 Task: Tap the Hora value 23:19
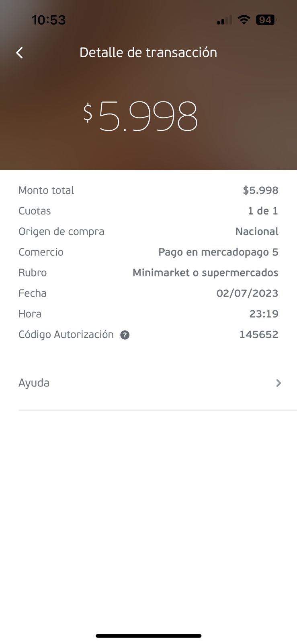(264, 314)
